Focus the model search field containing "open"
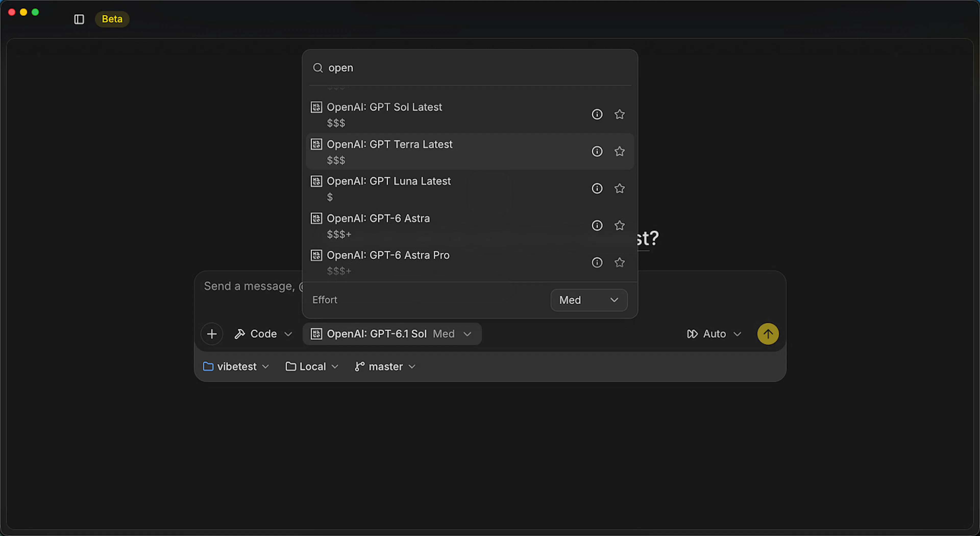Viewport: 980px width, 536px height. tap(470, 68)
